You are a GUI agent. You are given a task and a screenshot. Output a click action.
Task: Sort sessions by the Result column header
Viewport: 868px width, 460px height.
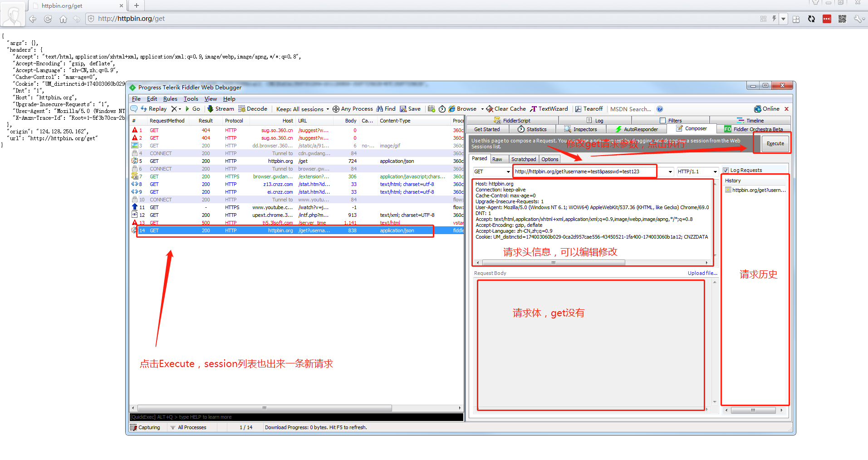pos(206,121)
